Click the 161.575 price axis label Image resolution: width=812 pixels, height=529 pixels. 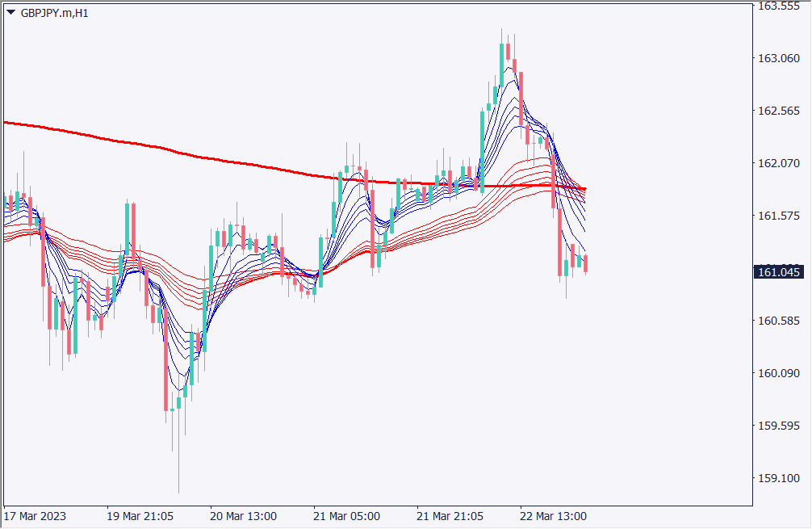click(x=779, y=216)
